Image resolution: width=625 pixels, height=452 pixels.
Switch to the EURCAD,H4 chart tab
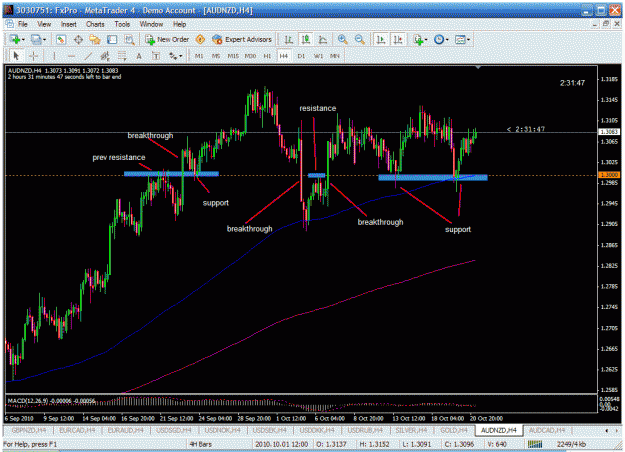pyautogui.click(x=77, y=430)
